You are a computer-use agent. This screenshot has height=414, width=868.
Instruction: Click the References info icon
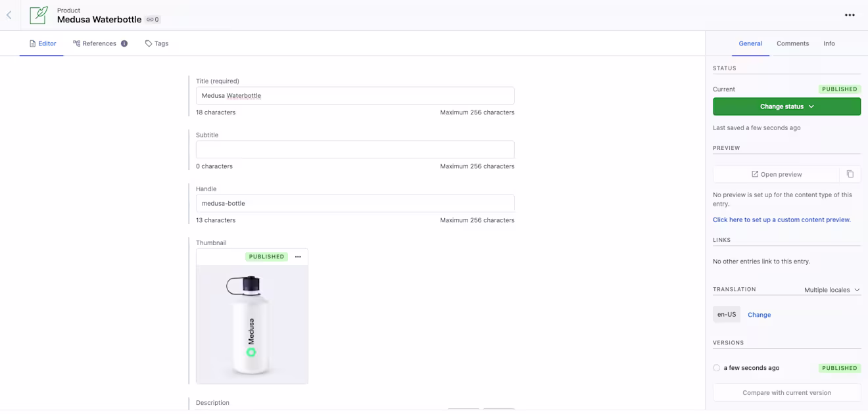[x=124, y=43]
